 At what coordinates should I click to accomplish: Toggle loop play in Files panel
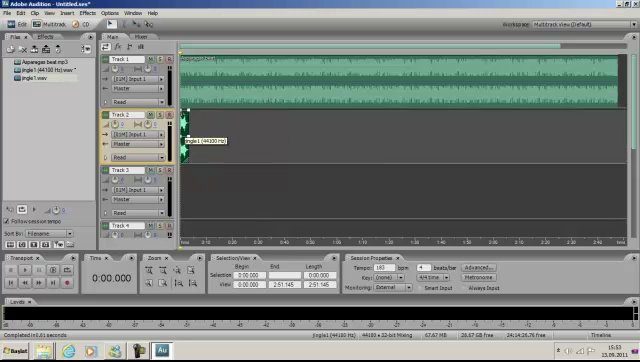pos(22,209)
